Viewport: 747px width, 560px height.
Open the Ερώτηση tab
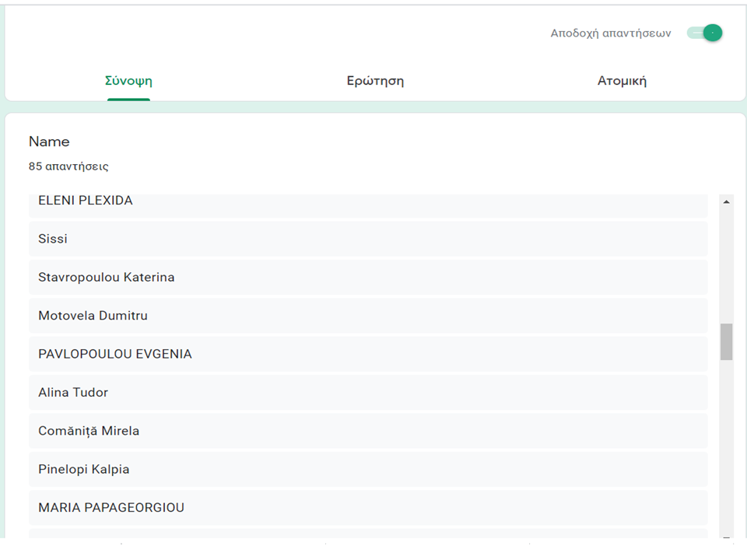[x=375, y=81]
